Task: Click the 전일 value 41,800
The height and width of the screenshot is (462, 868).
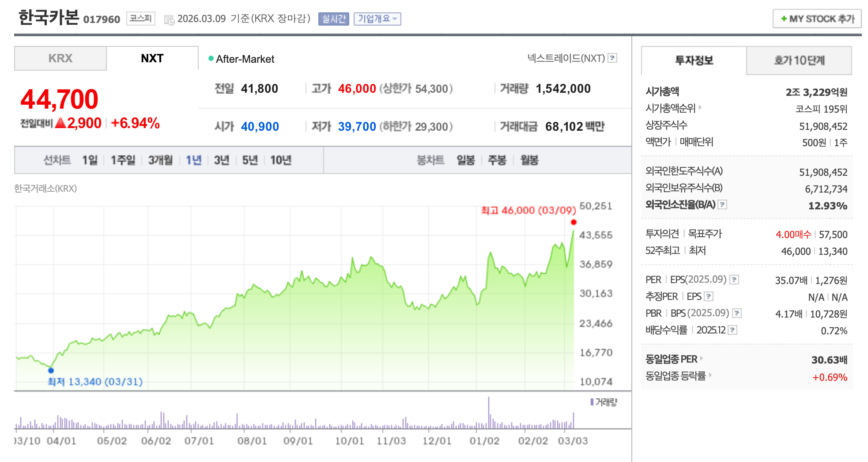Action: [260, 89]
